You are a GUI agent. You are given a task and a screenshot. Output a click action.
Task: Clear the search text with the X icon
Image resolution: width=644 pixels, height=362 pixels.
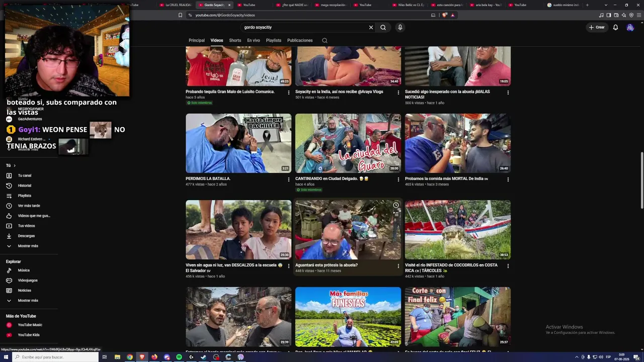click(x=371, y=28)
